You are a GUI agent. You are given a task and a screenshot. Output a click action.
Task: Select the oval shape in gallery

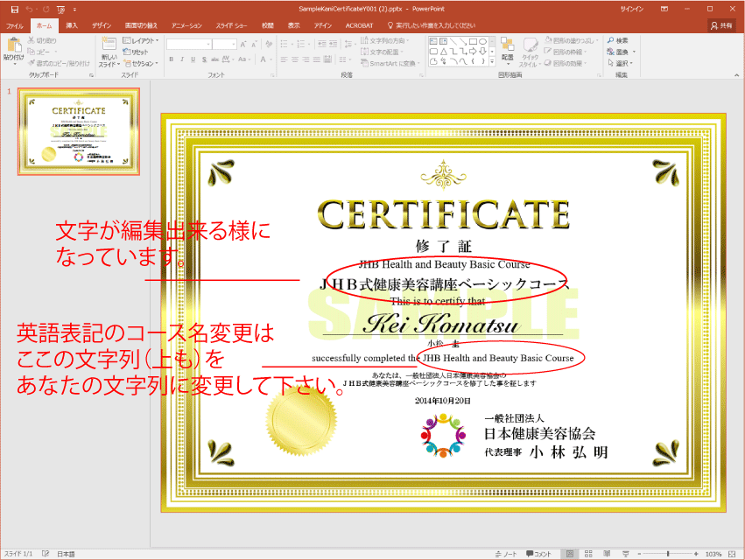(x=482, y=41)
